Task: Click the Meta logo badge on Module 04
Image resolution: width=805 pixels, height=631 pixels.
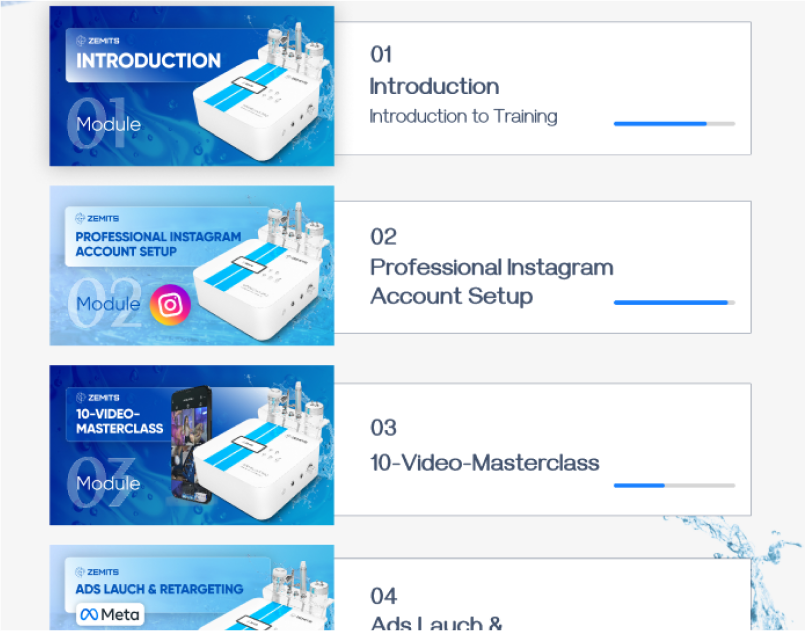Action: (x=110, y=614)
